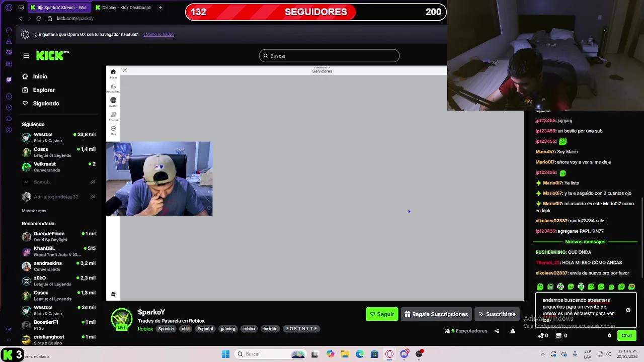Open BoostlerF1 recommended channel
This screenshot has width=644, height=362.
tap(58, 325)
